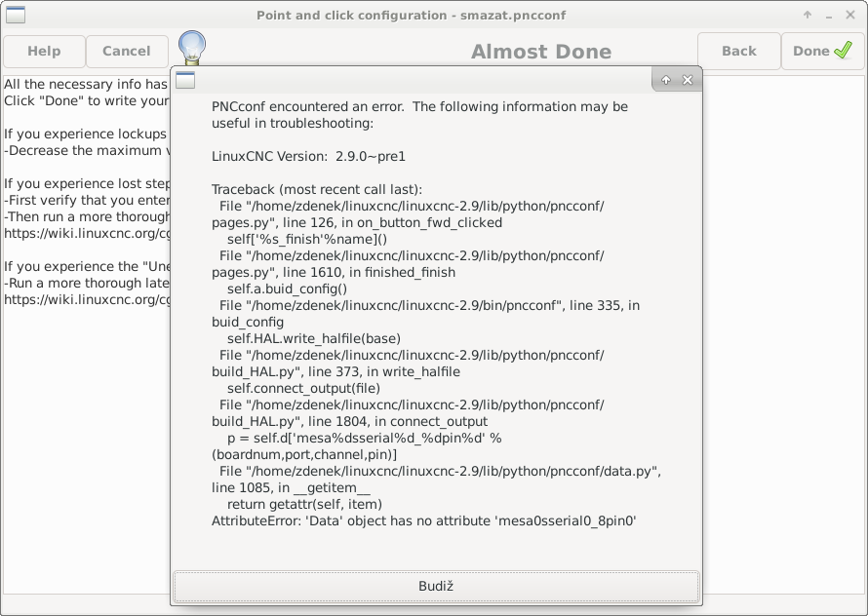Open the error dialog's window menu icon
This screenshot has width=868, height=616.
[x=185, y=80]
